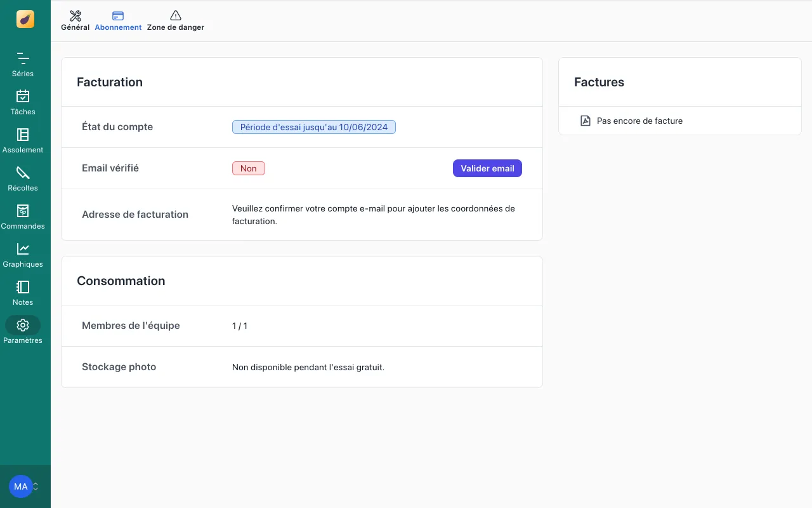The height and width of the screenshot is (508, 812).
Task: Click the PDF icon next to 'Pas encore de facture'
Action: coord(585,121)
